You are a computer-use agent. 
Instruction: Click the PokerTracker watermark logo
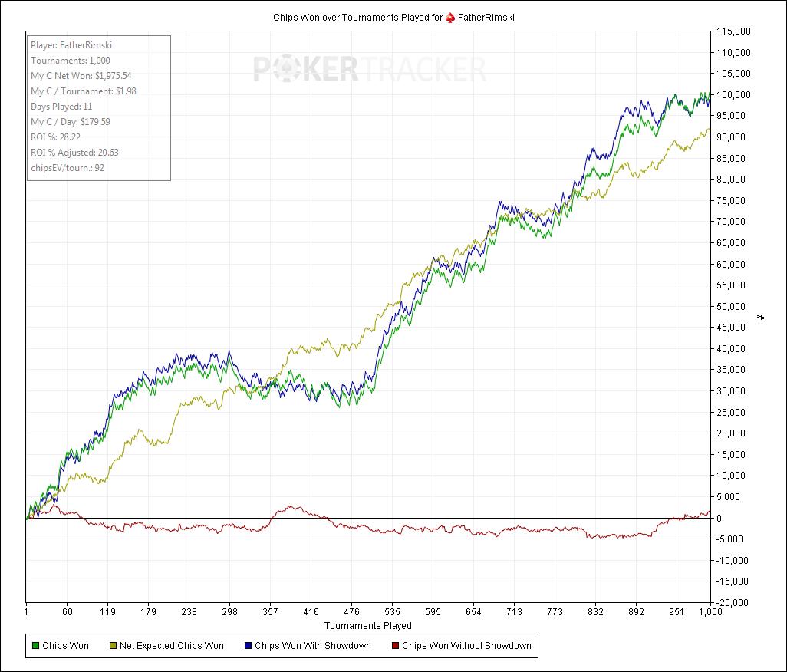click(x=370, y=70)
